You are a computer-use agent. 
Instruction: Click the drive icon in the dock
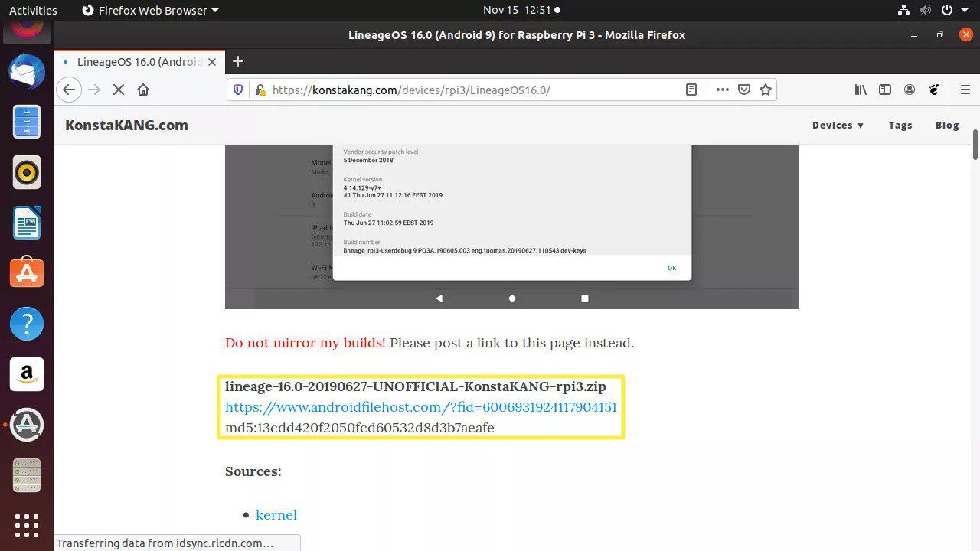(27, 475)
